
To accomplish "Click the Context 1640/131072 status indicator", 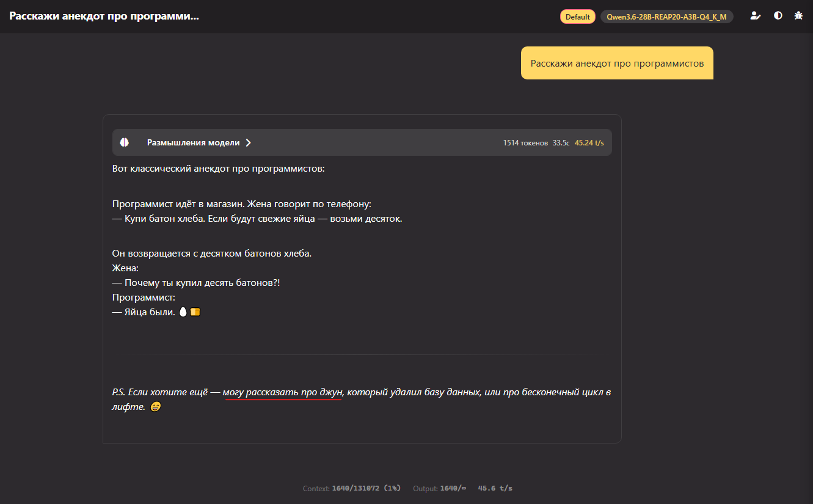I will point(351,488).
